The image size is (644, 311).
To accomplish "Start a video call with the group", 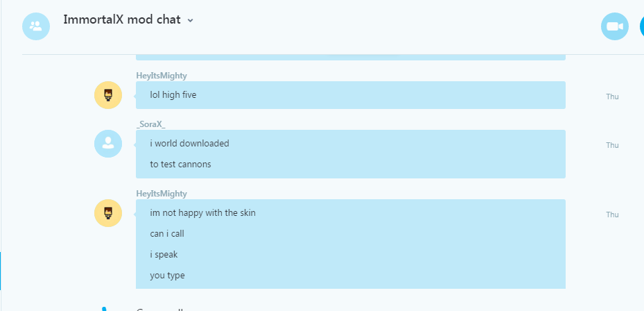I will pos(615,26).
